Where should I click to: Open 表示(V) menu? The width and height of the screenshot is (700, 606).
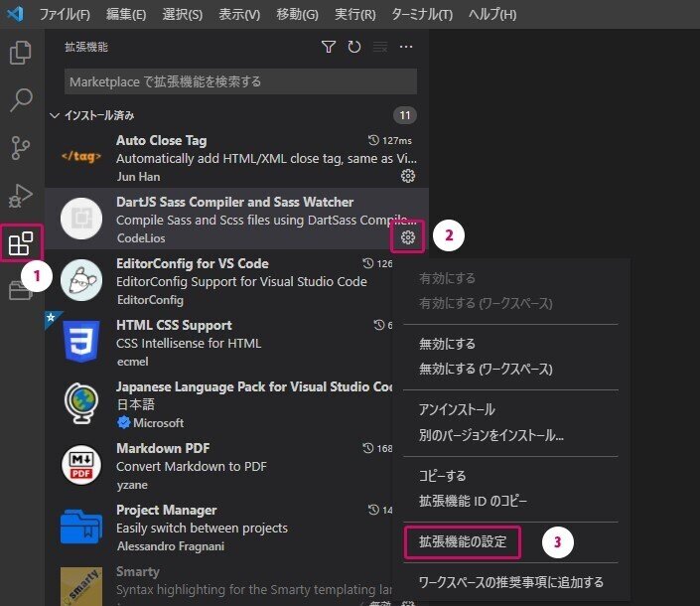[239, 14]
